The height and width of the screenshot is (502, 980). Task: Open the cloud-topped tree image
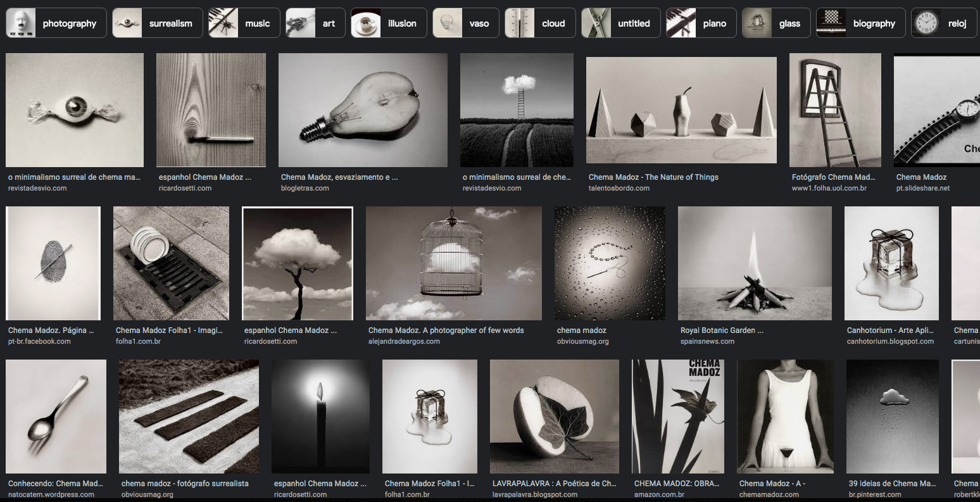[298, 263]
